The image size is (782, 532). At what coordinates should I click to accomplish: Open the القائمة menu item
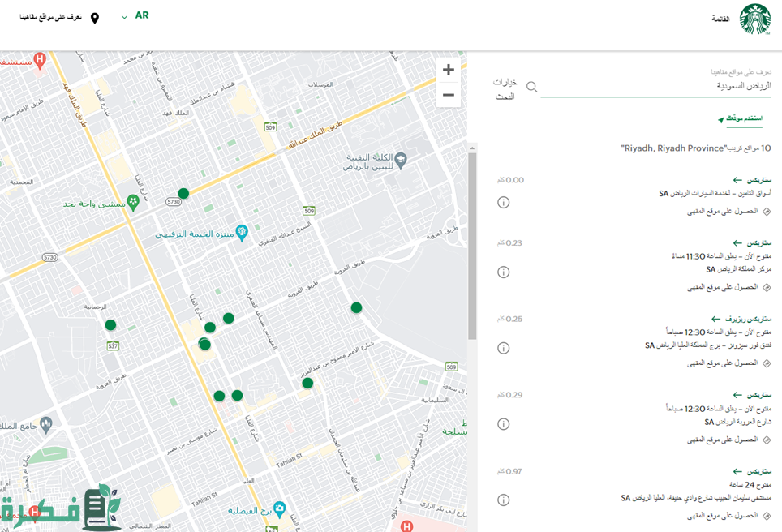coord(720,19)
